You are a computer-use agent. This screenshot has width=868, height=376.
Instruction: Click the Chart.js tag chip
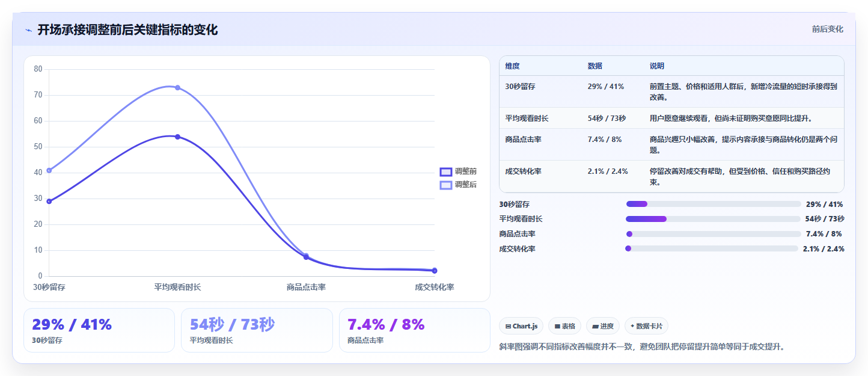[521, 326]
